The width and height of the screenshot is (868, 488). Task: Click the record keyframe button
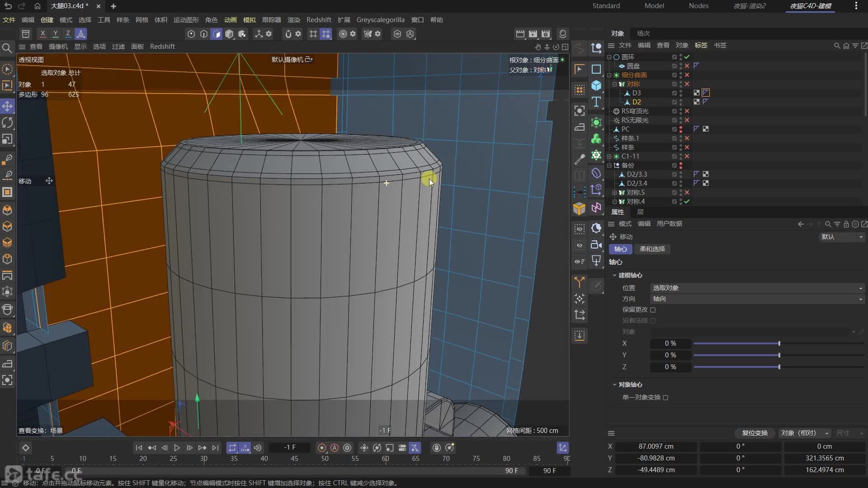tap(322, 448)
